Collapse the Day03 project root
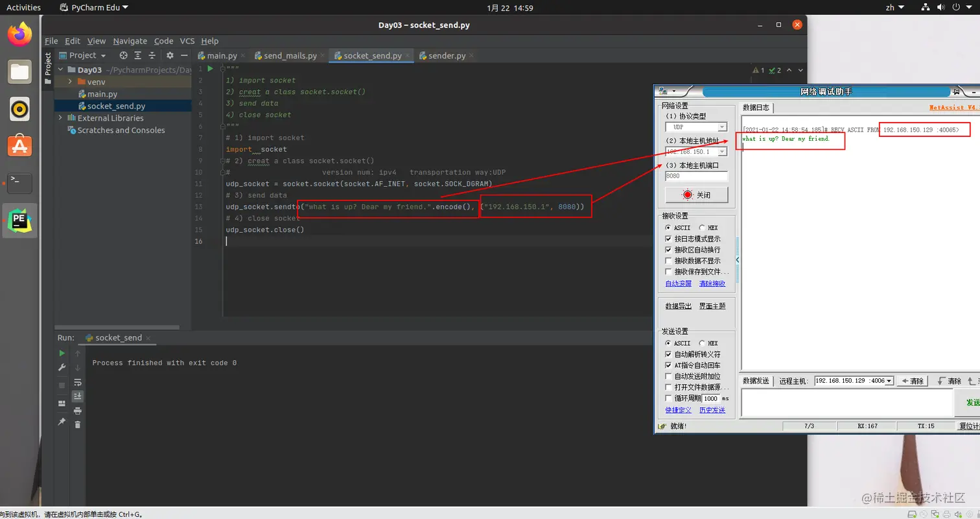Screen dimensions: 980x519 click(61, 70)
